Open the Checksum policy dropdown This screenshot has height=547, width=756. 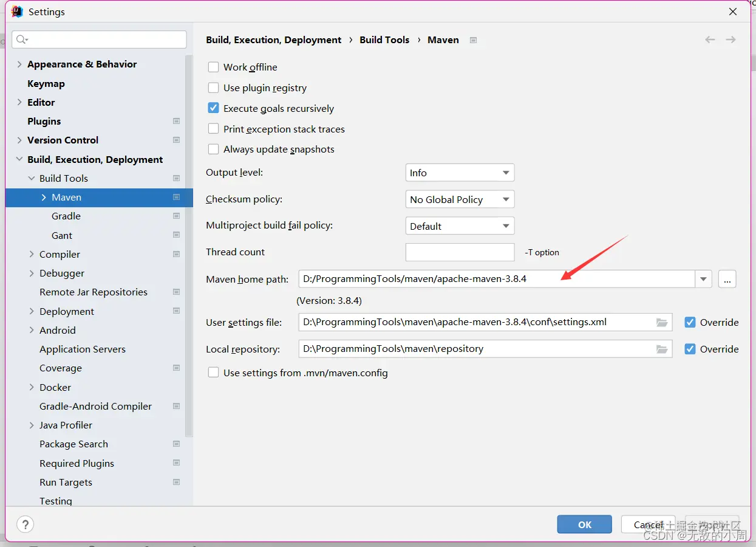[460, 199]
